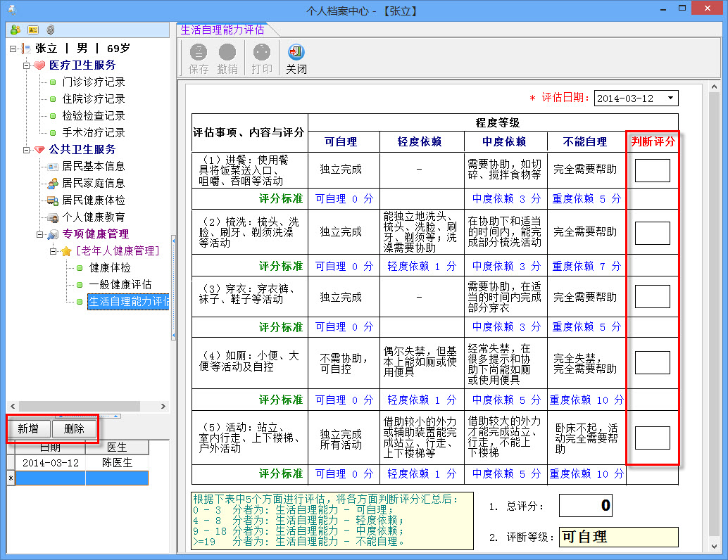
Task: Click 轻度依赖 1 分 under 梳洗
Action: tap(422, 267)
